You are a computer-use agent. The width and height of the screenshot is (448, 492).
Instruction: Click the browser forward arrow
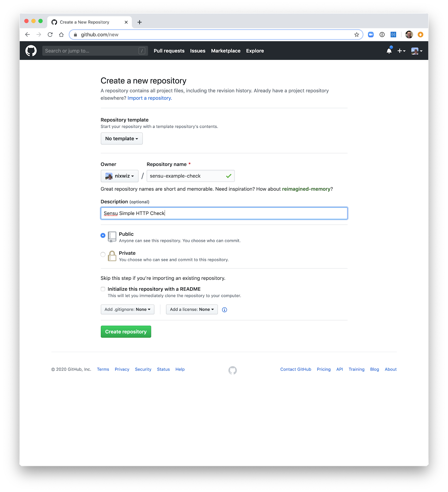click(39, 35)
